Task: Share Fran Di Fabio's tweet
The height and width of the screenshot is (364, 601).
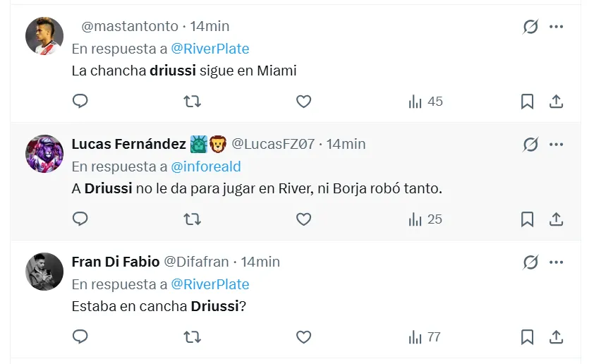Action: (x=556, y=337)
